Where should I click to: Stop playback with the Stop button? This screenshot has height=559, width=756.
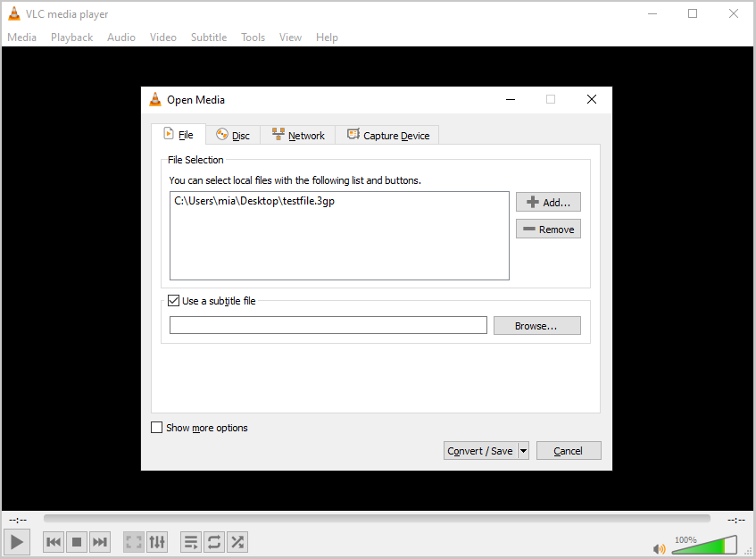pyautogui.click(x=76, y=542)
